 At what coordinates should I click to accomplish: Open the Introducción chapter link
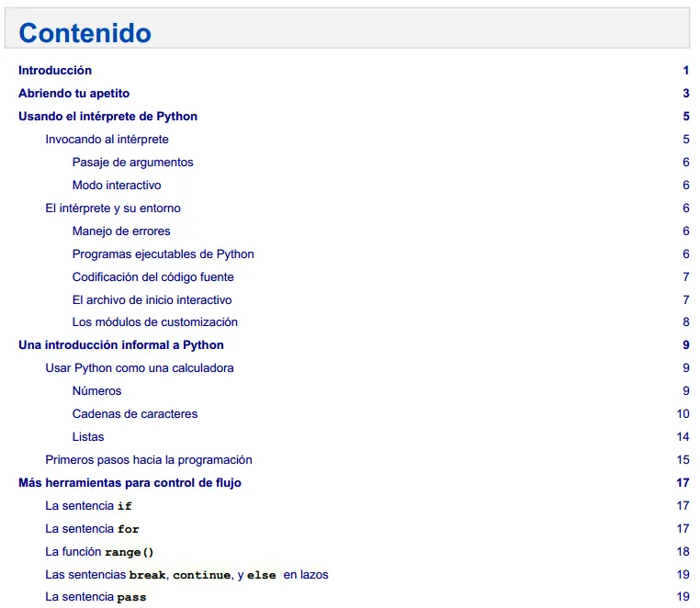coord(55,71)
